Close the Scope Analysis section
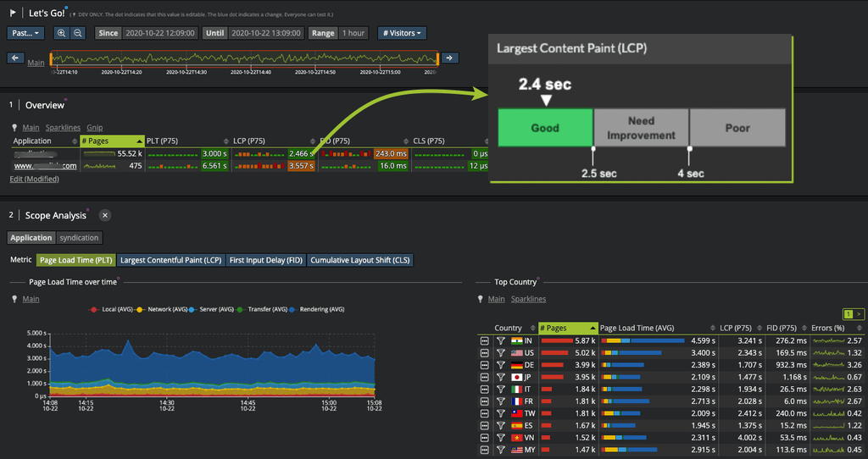This screenshot has width=868, height=459. [x=104, y=216]
